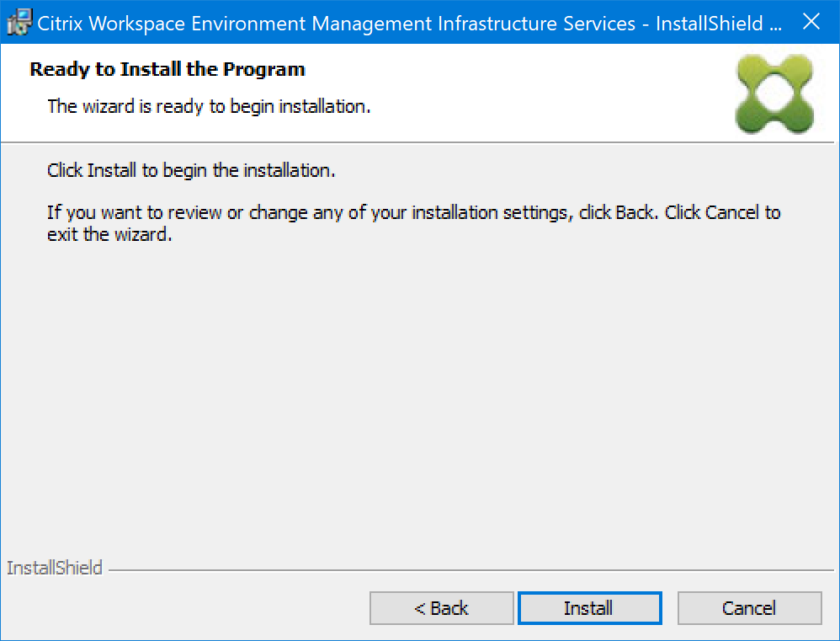840x641 pixels.
Task: Click the green Citrix logo
Action: point(774,93)
